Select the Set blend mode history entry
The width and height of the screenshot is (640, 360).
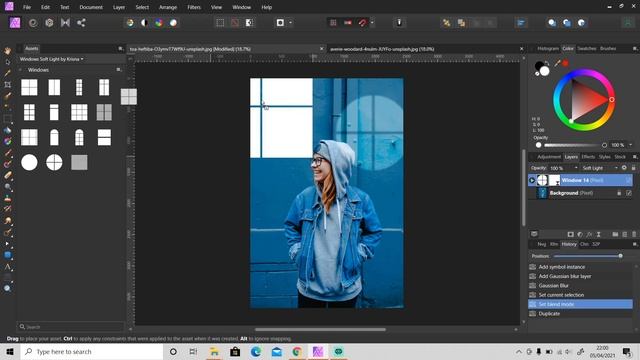tap(580, 304)
